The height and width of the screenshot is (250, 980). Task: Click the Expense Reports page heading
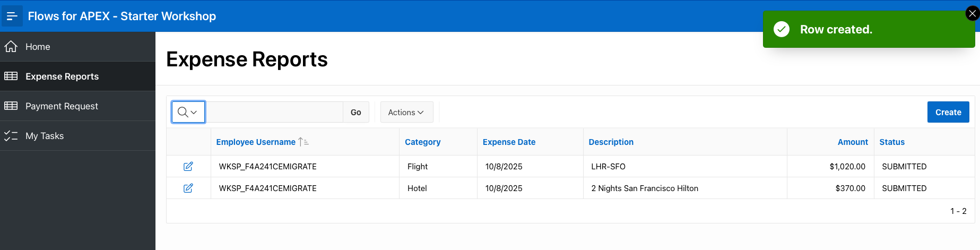point(247,59)
